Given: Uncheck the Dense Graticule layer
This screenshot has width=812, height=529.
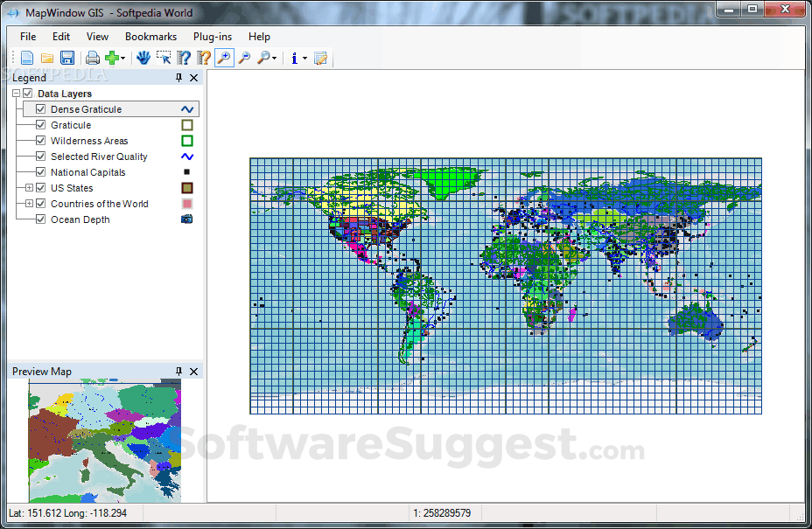Looking at the screenshot, I should coord(40,109).
